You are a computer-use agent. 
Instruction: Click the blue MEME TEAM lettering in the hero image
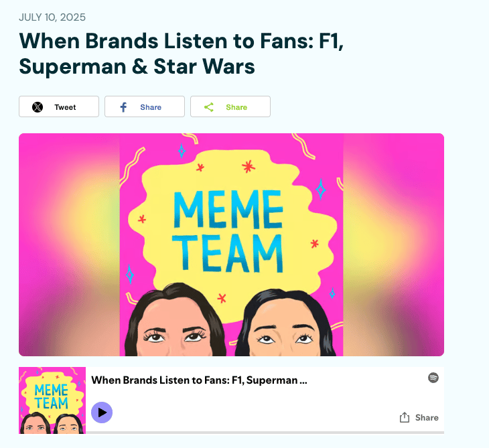pyautogui.click(x=228, y=231)
